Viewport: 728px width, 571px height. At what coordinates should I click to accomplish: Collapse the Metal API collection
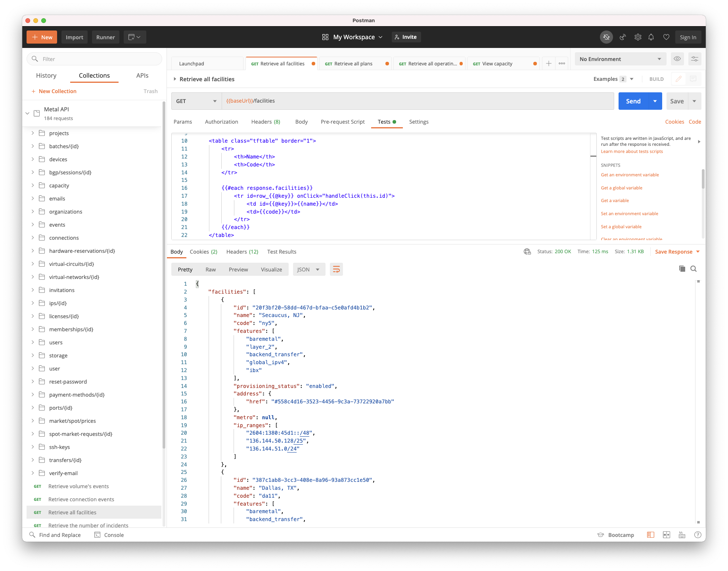click(27, 113)
